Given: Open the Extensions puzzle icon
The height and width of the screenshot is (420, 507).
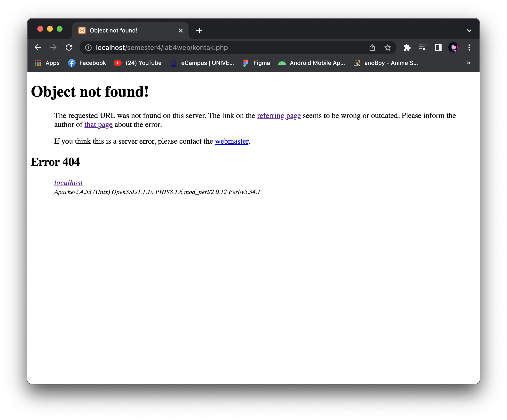Looking at the screenshot, I should point(407,47).
